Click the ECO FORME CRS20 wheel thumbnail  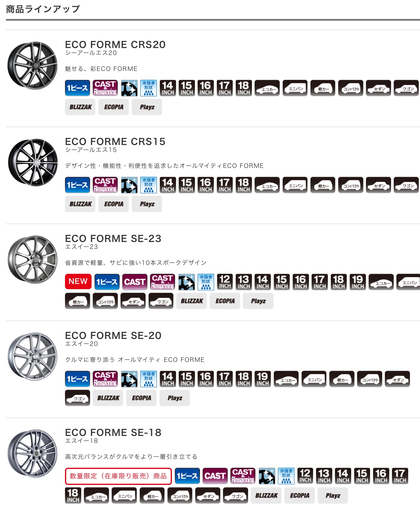click(32, 66)
